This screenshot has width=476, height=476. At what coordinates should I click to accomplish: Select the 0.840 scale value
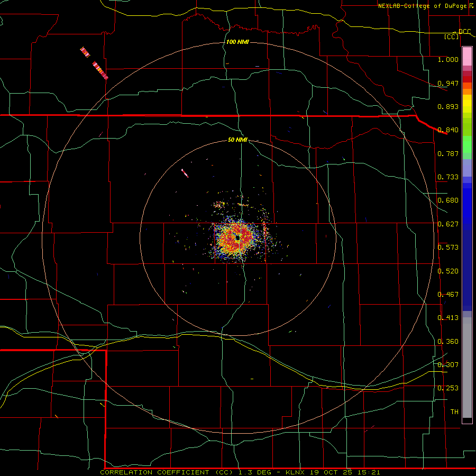click(x=448, y=130)
